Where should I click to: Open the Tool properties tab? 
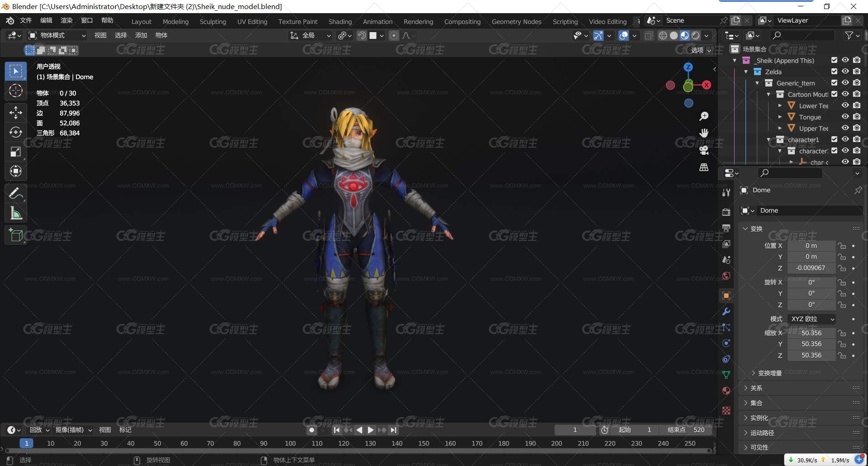(x=726, y=192)
